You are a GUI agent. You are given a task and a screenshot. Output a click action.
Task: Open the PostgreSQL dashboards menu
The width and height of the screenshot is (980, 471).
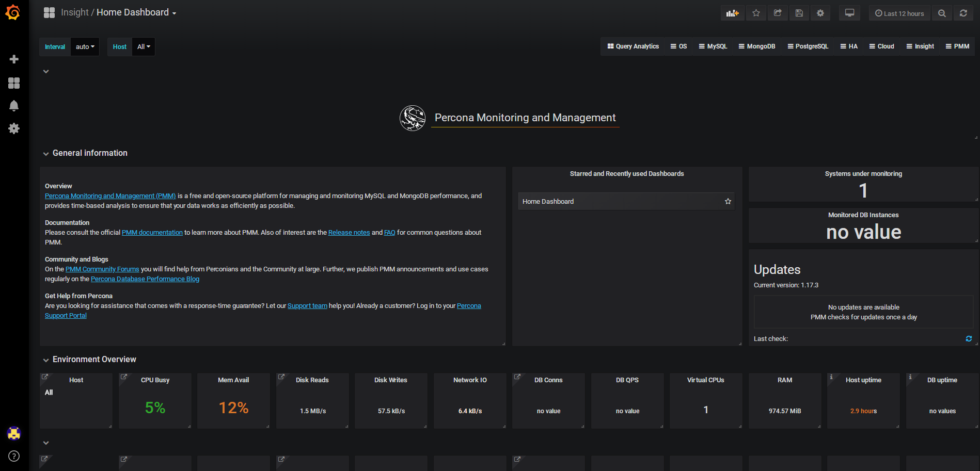tap(808, 46)
